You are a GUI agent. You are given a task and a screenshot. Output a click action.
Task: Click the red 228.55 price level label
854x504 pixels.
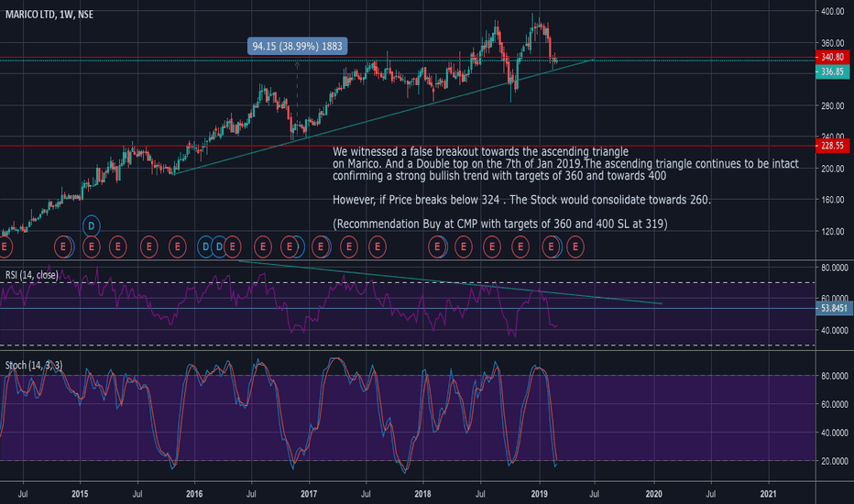[x=832, y=146]
